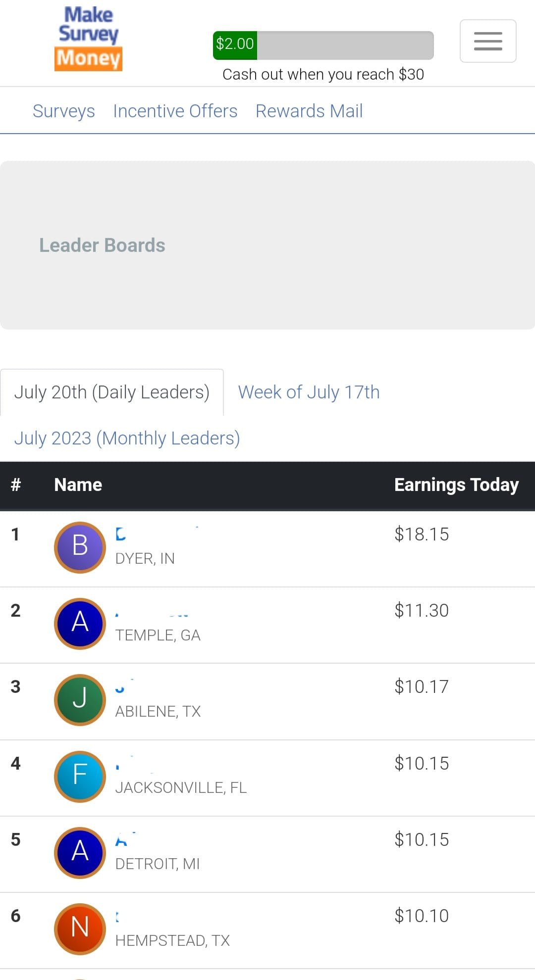
Task: Select the orange N avatar from Hempstead, TX
Action: (80, 929)
